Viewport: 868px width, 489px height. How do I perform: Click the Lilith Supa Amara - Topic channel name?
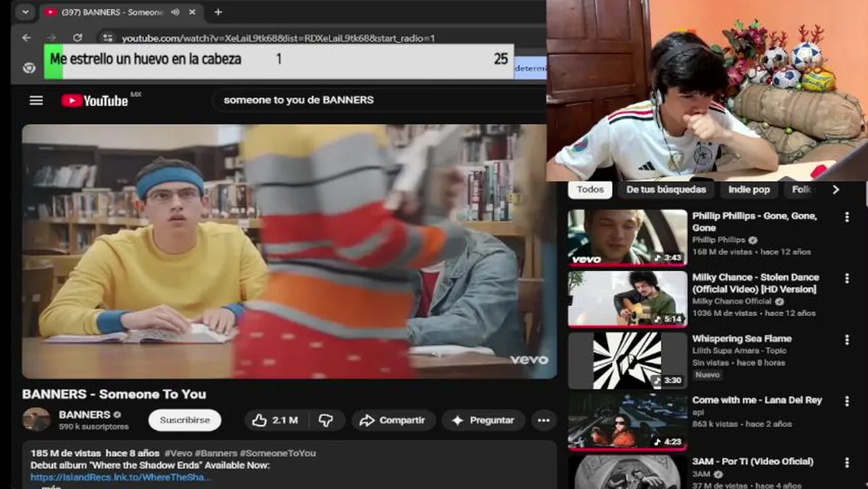[x=739, y=351]
